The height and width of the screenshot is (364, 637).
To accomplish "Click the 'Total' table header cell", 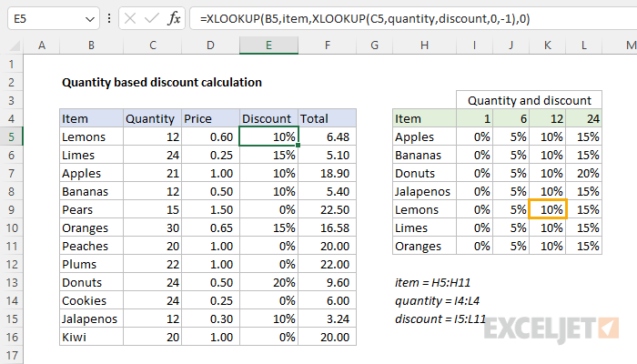I will click(x=328, y=118).
